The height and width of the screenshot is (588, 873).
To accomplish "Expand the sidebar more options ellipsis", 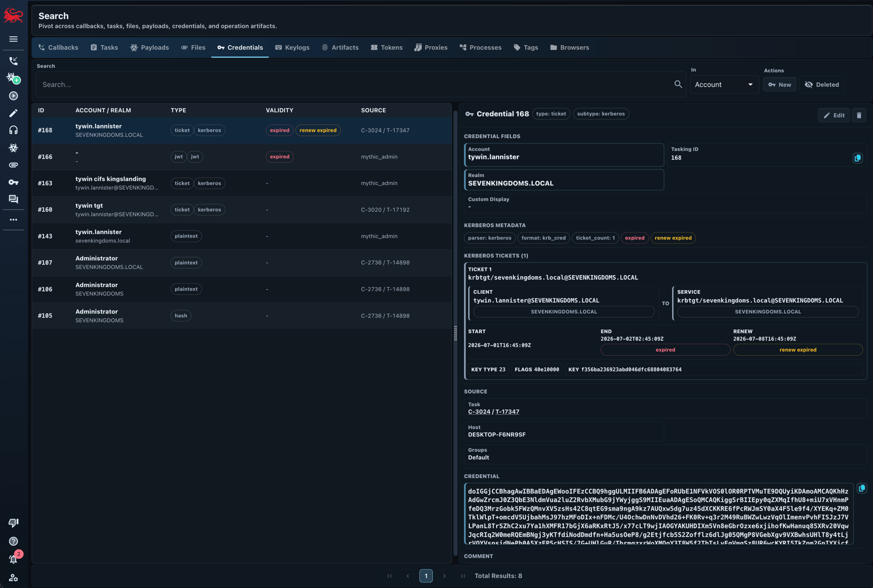I will click(x=13, y=220).
